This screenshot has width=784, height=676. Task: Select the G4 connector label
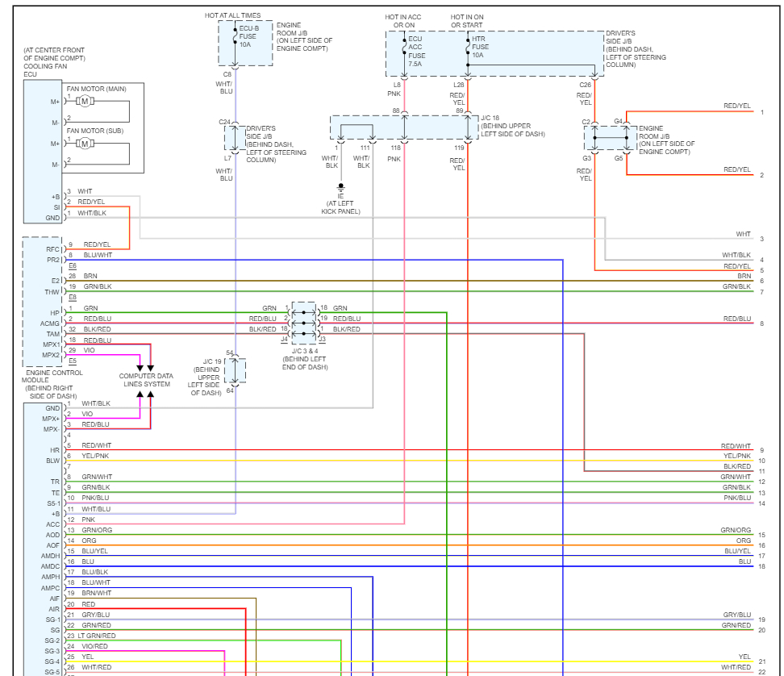point(618,122)
